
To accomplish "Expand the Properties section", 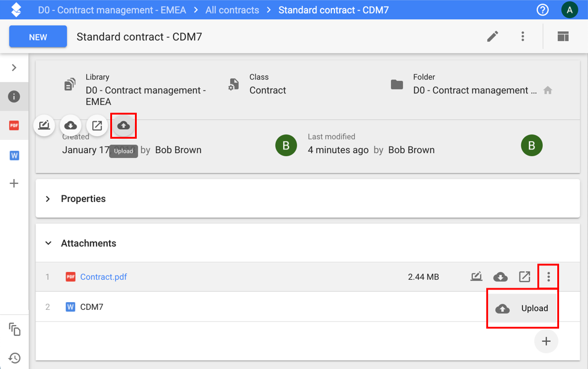I will click(48, 198).
